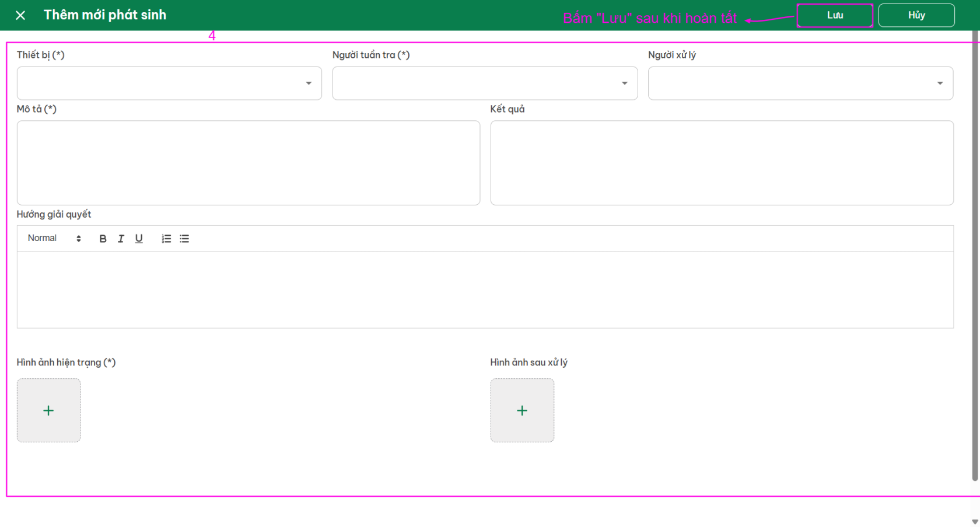Screen dimensions: 980x527
Task: Open the Normal text style selector
Action: pos(54,239)
